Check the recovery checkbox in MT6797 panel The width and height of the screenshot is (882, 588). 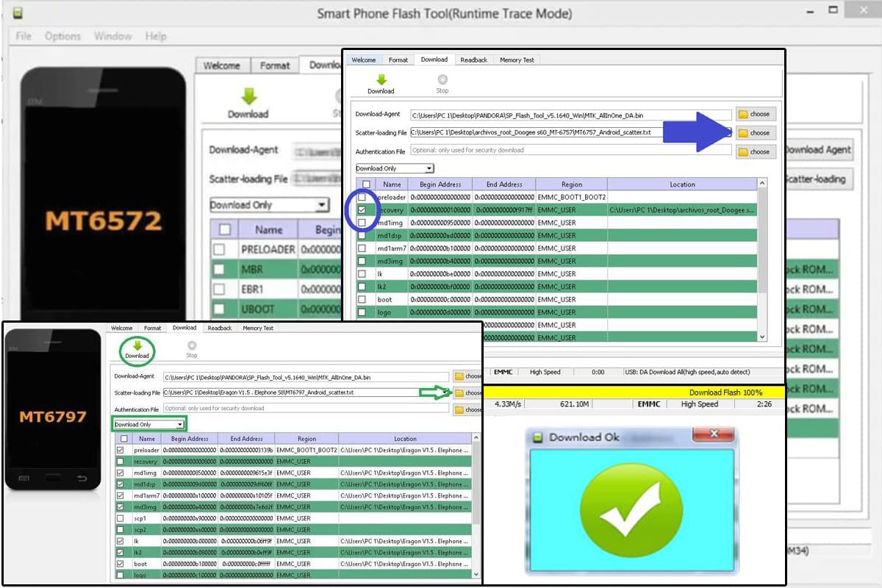121,462
